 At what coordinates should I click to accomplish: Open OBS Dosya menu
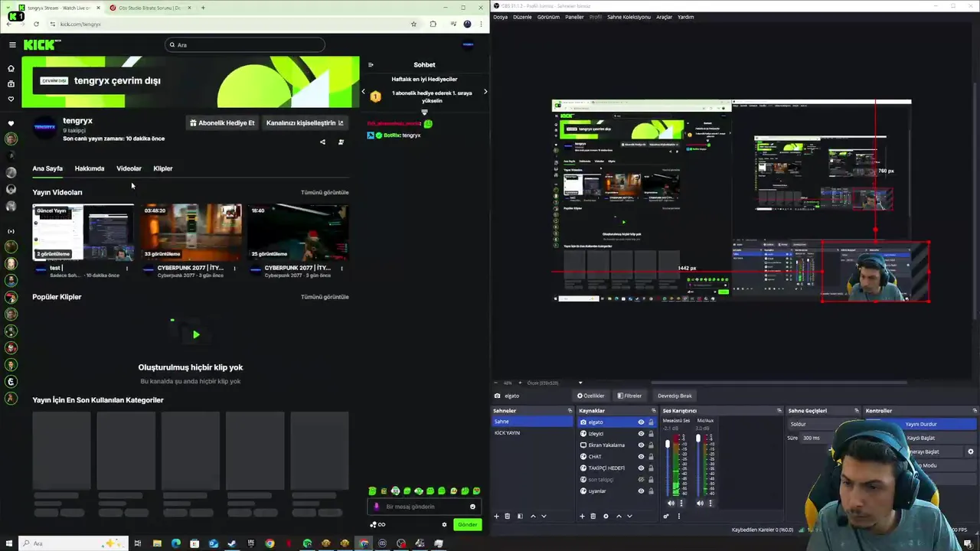tap(501, 17)
